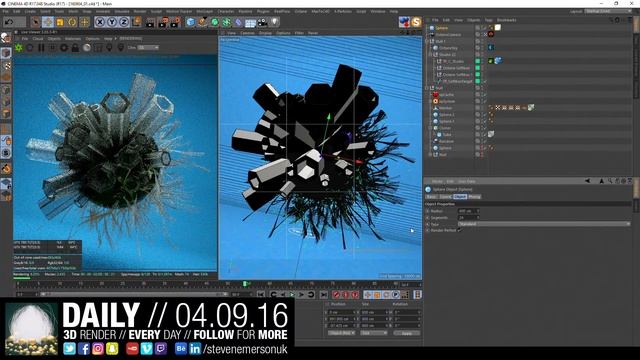The width and height of the screenshot is (640, 360).
Task: Open Object (Rel) coordinate dropdown
Action: (x=341, y=333)
